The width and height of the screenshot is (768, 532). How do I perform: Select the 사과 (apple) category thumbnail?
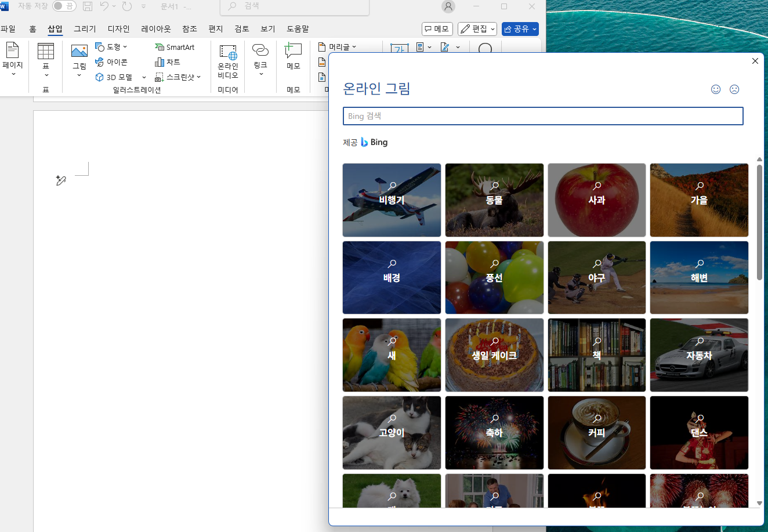click(x=597, y=200)
